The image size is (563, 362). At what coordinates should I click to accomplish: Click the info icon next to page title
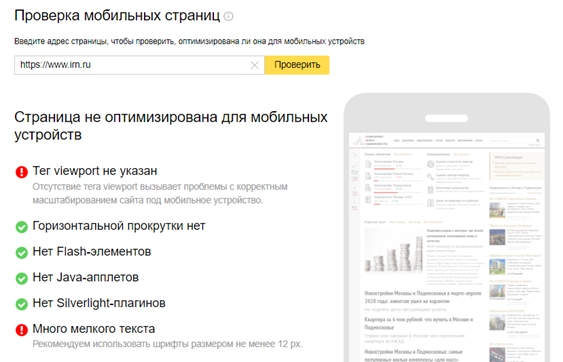(x=228, y=16)
